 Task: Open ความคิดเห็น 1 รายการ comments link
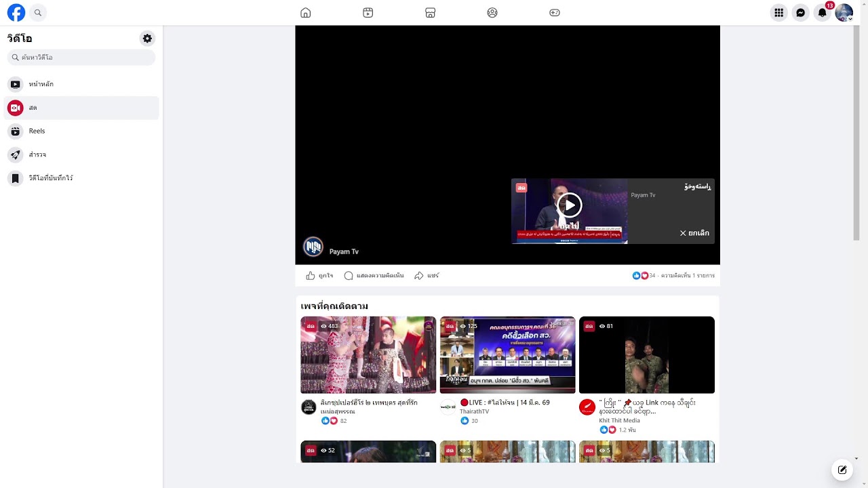coord(688,276)
